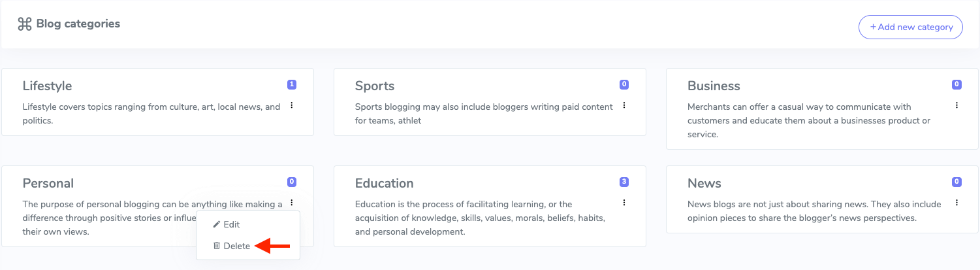980x270 pixels.
Task: Click the Lifestyle post count badge
Action: pos(292,84)
